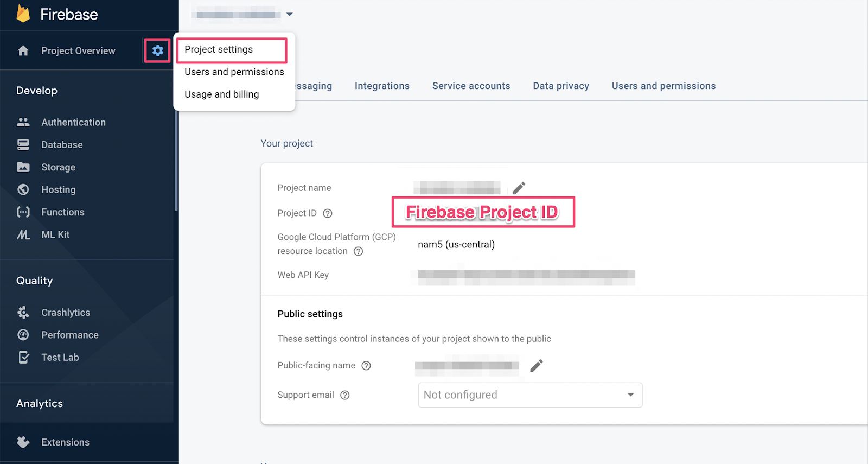This screenshot has width=868, height=464.
Task: Click the Support email help icon
Action: (x=345, y=395)
